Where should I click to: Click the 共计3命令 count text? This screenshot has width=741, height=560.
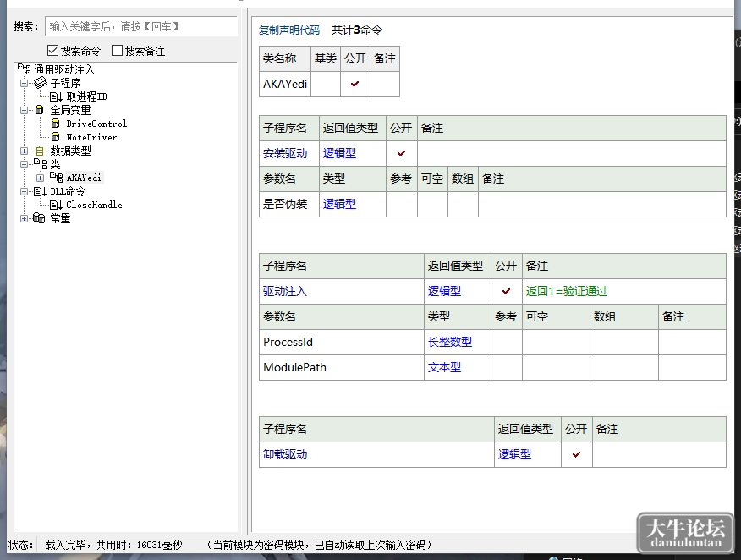[x=357, y=30]
